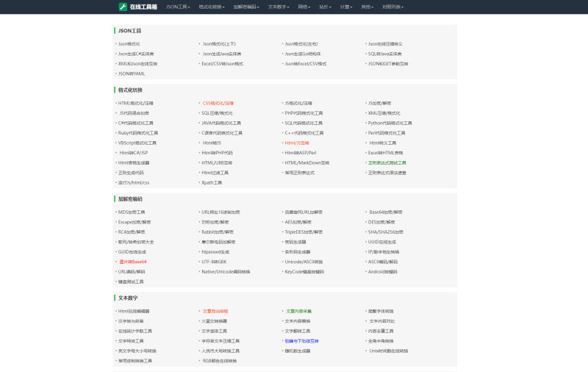
Task: Open the Unix时间戳在线转换 link
Action: tap(388, 351)
